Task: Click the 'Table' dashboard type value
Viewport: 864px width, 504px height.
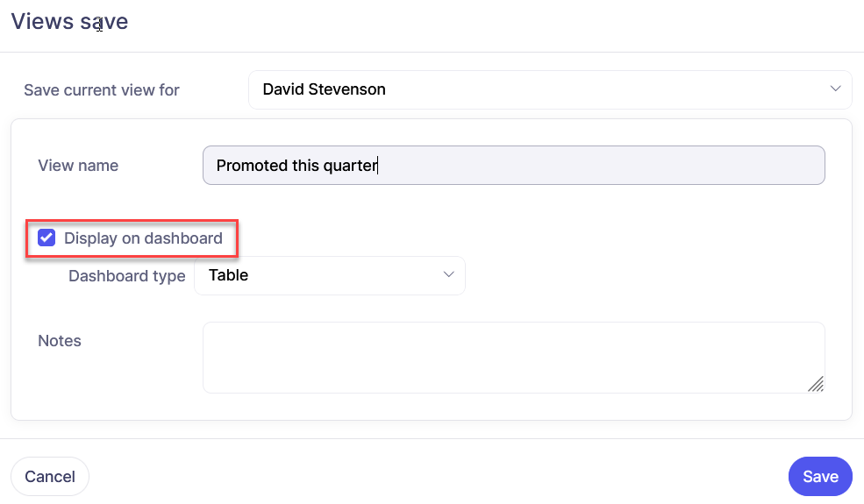Action: coord(228,275)
